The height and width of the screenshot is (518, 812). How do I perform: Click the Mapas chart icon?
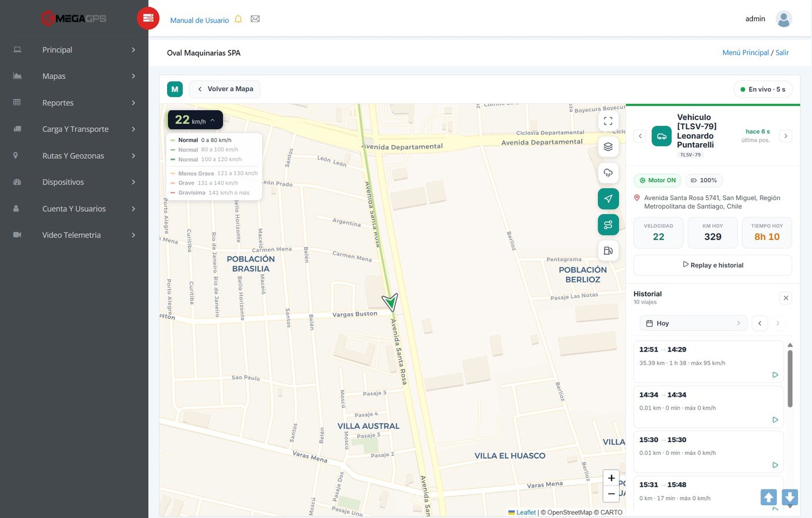[17, 76]
